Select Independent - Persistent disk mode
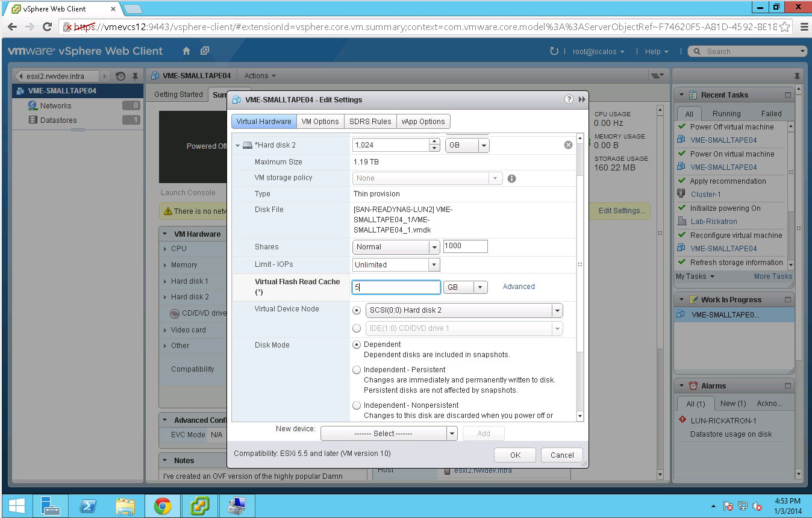 click(x=357, y=370)
